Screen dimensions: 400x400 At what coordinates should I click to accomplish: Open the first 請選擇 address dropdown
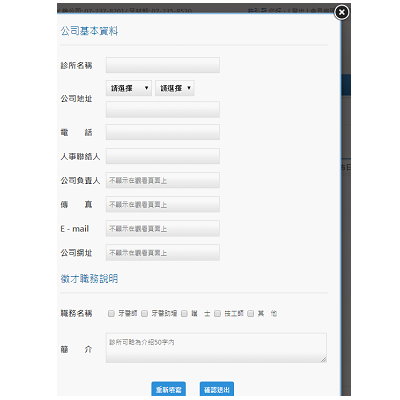pyautogui.click(x=129, y=88)
